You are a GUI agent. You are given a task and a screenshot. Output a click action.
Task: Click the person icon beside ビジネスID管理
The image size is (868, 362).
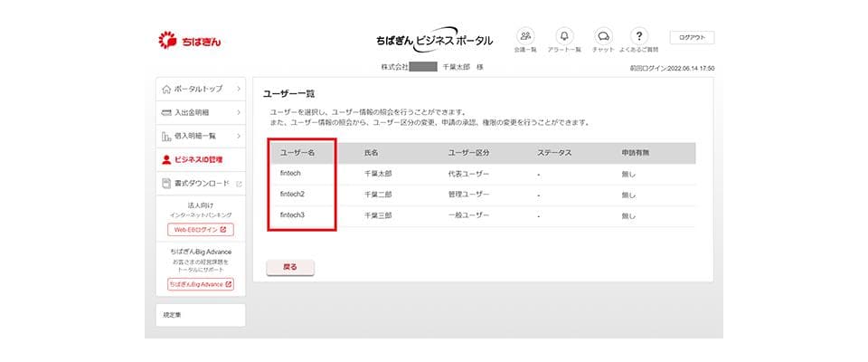(165, 159)
